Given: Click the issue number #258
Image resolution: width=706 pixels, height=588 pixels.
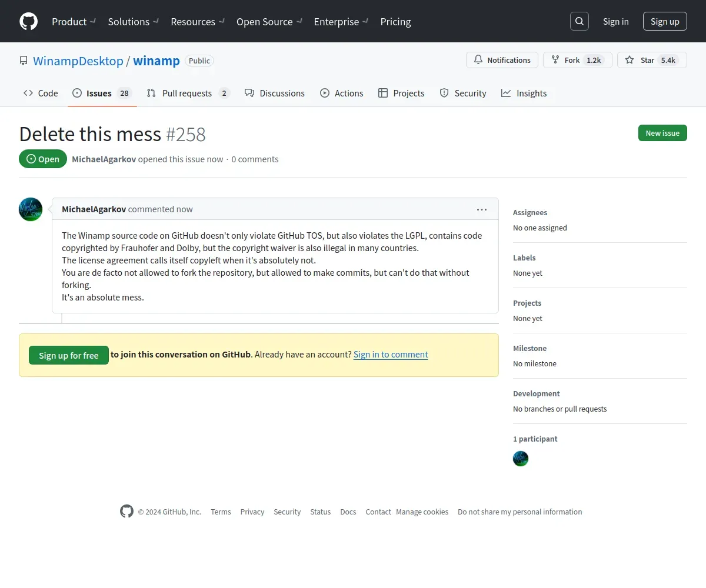Looking at the screenshot, I should pos(185,134).
